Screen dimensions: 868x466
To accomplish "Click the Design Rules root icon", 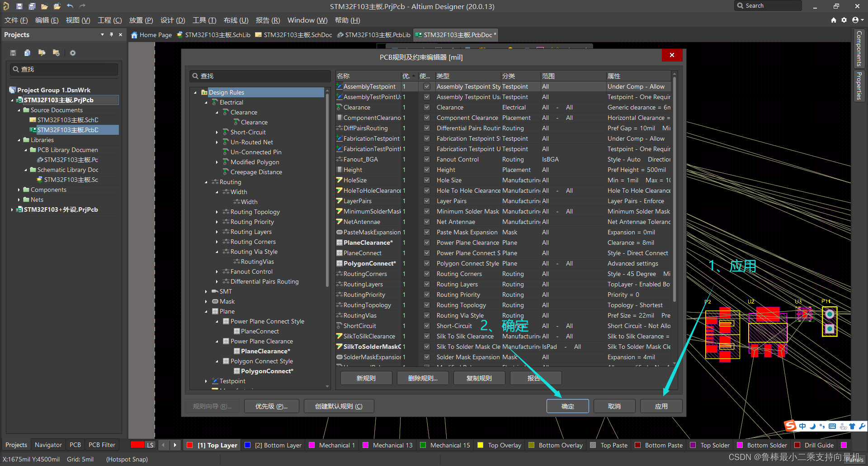I will pos(204,92).
